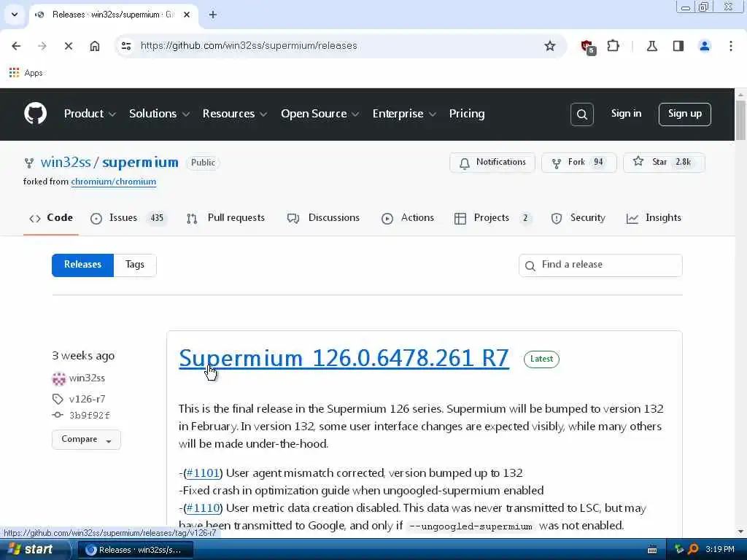Switch to the Issues tab
The width and height of the screenshot is (747, 560).
pyautogui.click(x=128, y=218)
